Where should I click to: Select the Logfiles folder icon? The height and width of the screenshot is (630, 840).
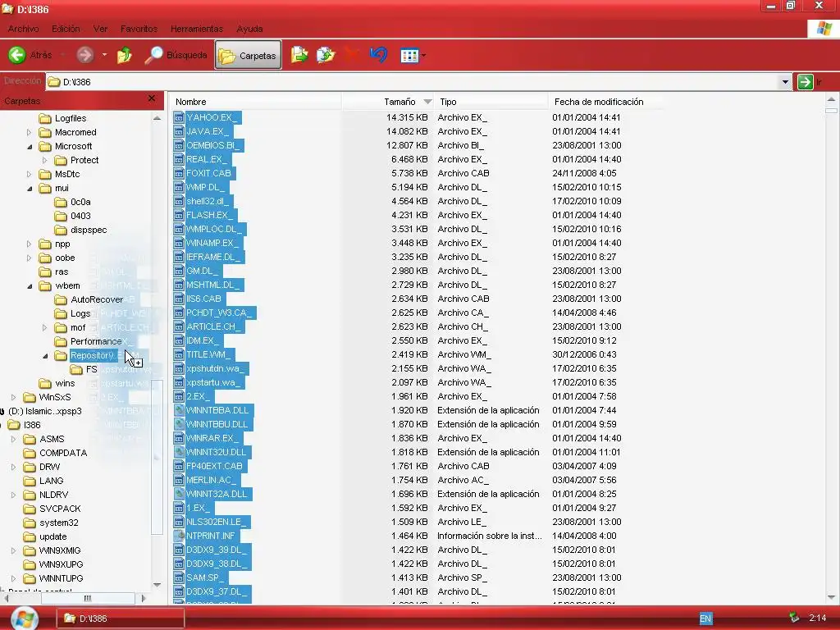pos(45,118)
